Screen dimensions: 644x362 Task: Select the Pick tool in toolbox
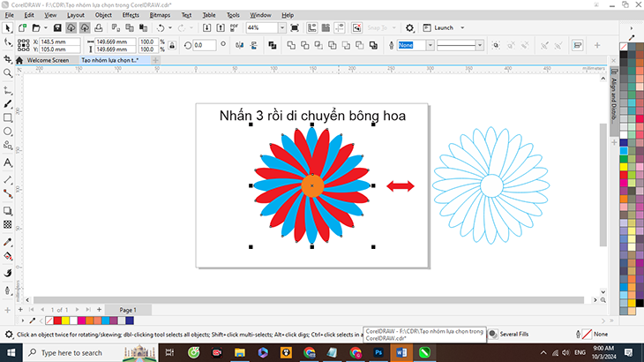pos(7,28)
